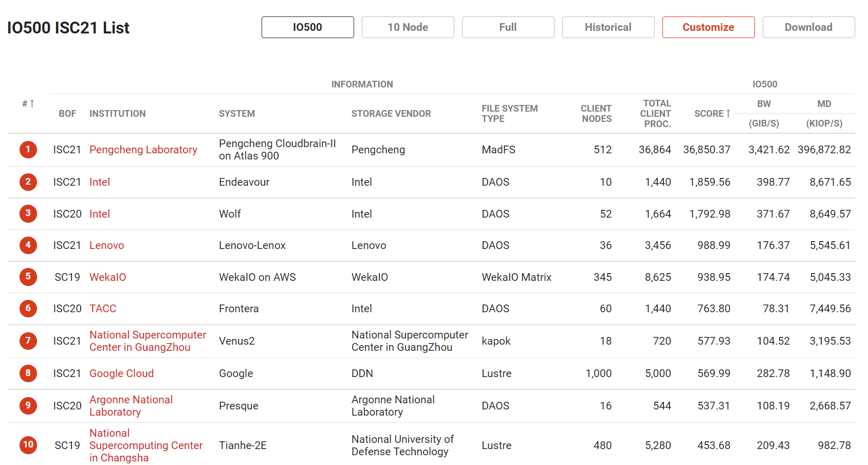The image size is (868, 465).
Task: Open the Intel link for Wolf system
Action: click(100, 214)
